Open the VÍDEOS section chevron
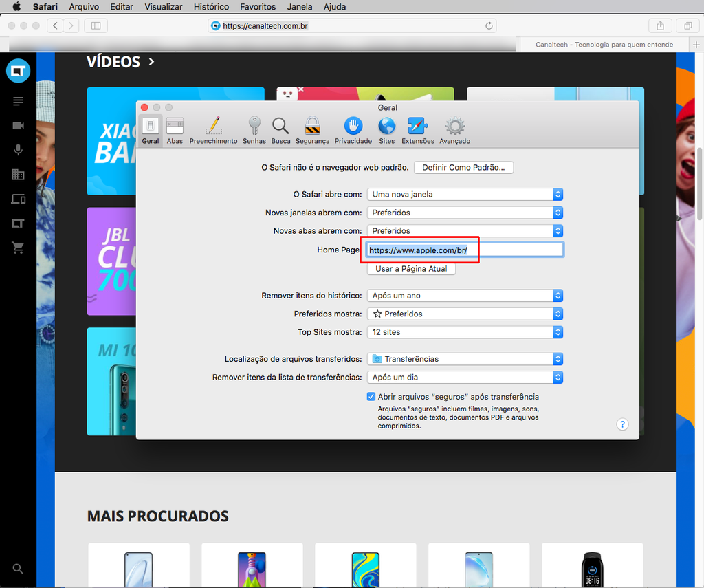Viewport: 704px width, 588px height. (x=152, y=61)
